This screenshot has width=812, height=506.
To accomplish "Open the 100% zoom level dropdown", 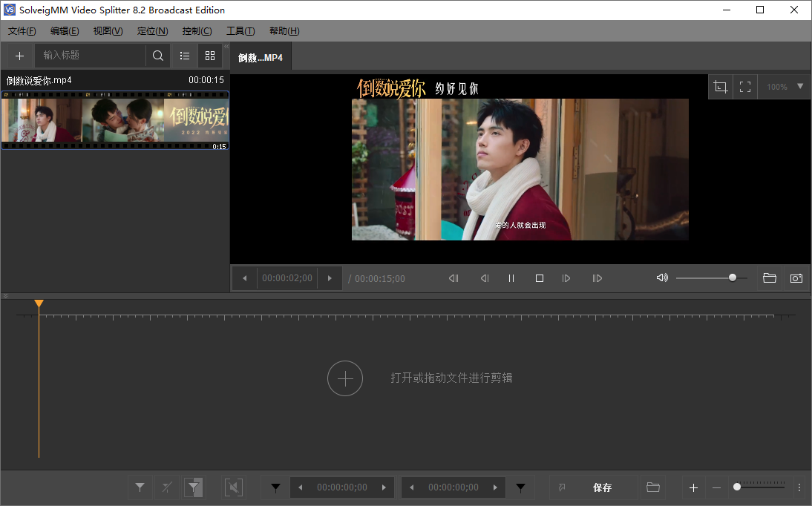I will [x=784, y=86].
